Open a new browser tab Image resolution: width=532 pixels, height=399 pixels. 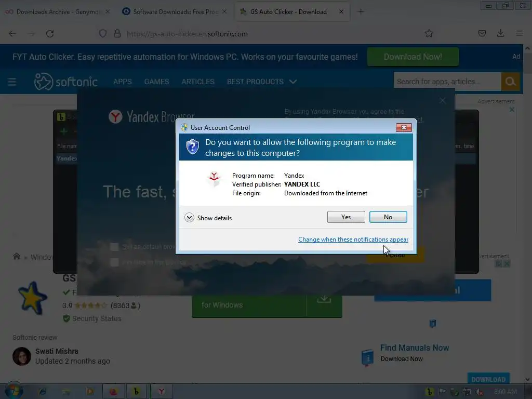pos(361,12)
